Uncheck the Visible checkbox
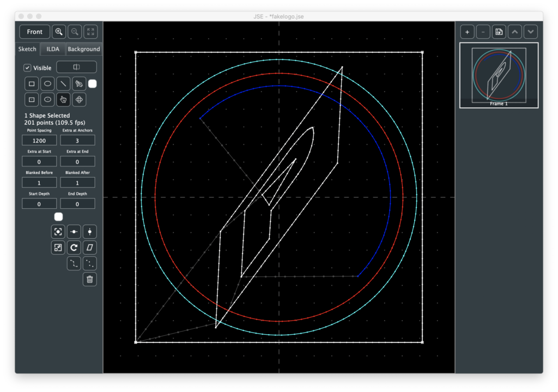The width and height of the screenshot is (558, 392). (28, 68)
